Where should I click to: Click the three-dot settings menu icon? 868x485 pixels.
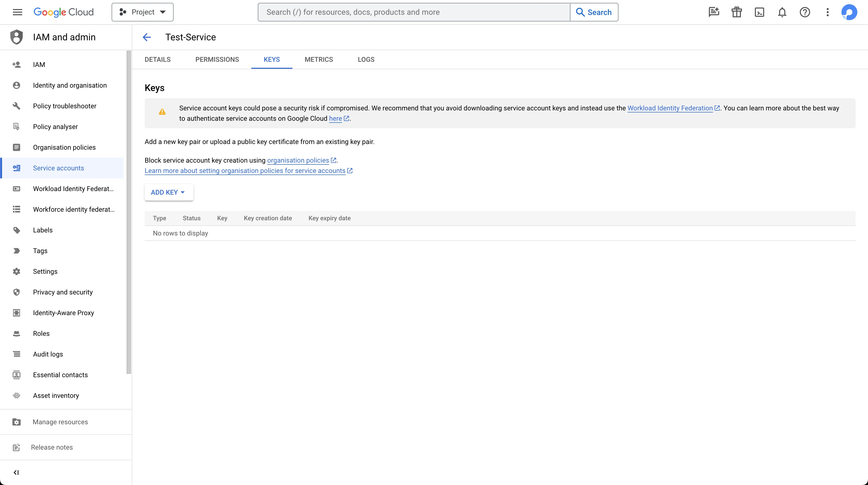point(827,12)
